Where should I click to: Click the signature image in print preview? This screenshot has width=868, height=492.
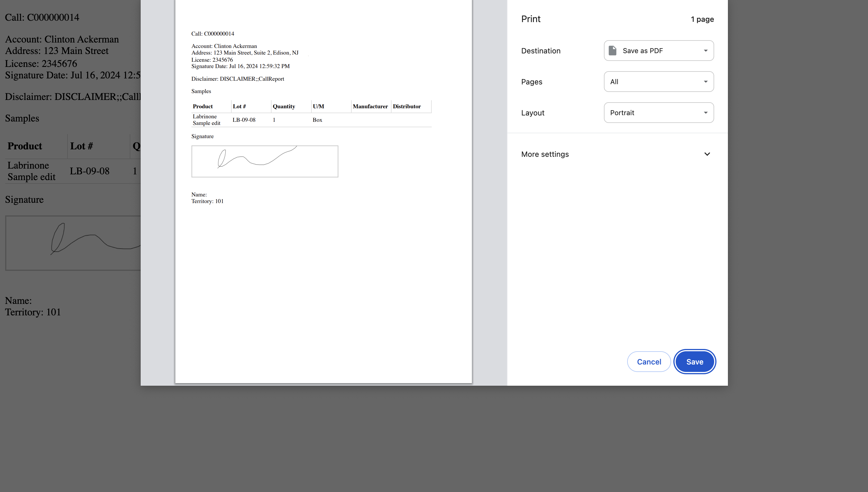point(265,161)
